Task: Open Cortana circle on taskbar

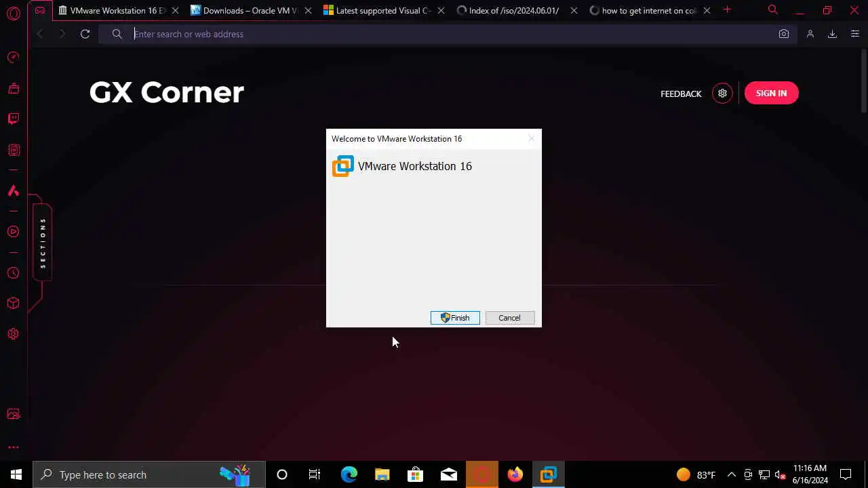Action: 282,474
